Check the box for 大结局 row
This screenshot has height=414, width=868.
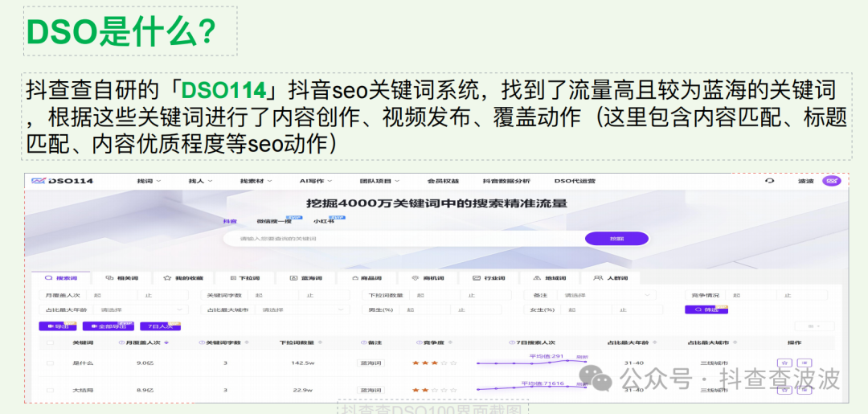click(51, 390)
